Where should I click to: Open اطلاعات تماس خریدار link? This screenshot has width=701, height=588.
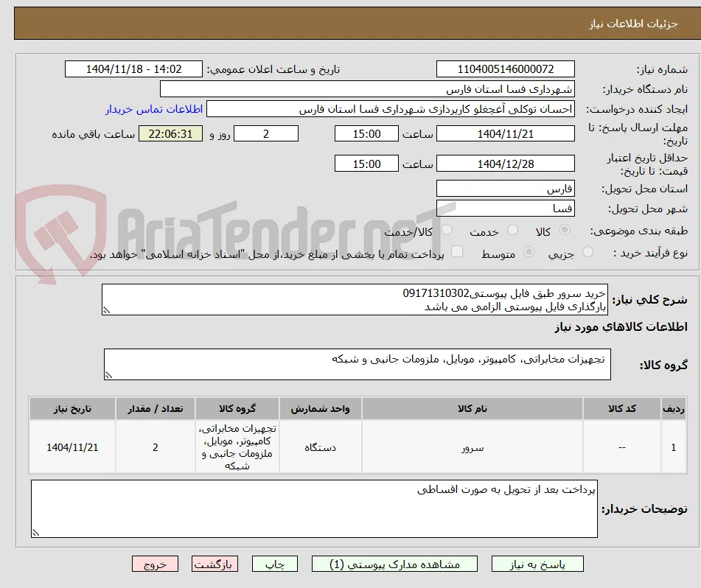pyautogui.click(x=154, y=109)
